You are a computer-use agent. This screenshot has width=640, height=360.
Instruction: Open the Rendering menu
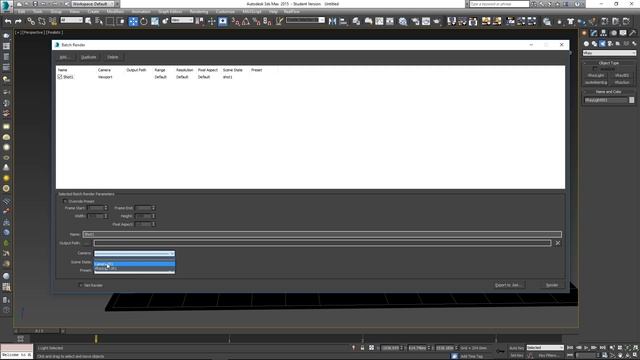[199, 12]
